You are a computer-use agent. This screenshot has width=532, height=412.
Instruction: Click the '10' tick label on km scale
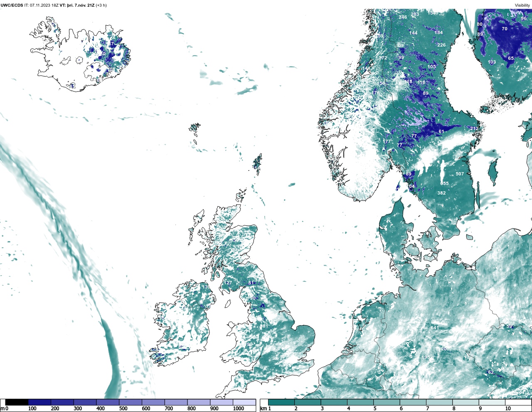[x=508, y=409]
